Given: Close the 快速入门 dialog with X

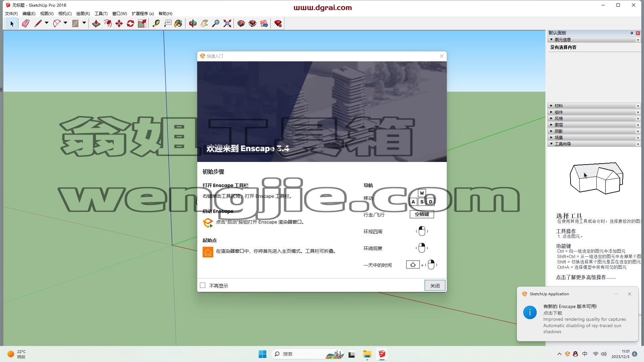Looking at the screenshot, I should click(x=441, y=56).
